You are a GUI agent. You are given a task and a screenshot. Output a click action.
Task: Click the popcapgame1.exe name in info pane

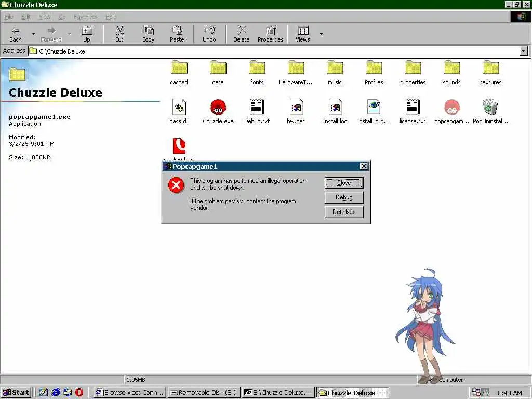[x=39, y=117]
